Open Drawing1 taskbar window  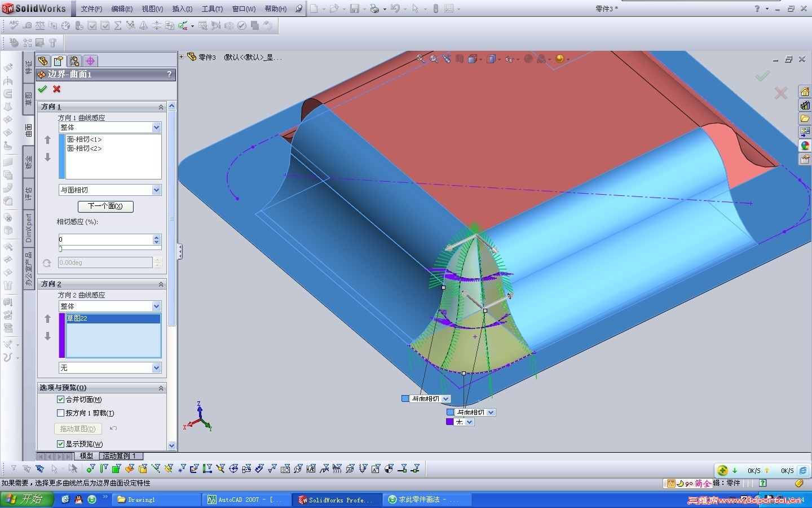[157, 500]
